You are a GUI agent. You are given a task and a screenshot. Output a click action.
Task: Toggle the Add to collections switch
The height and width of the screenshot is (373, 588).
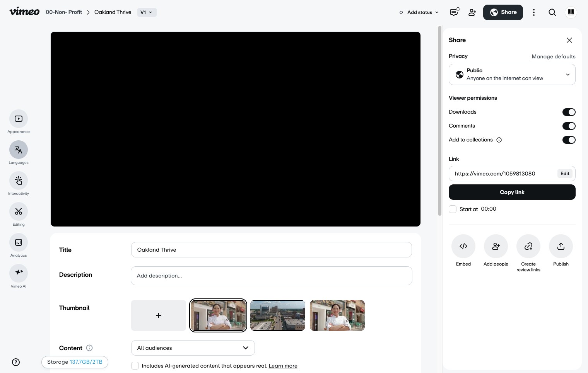[x=569, y=140]
